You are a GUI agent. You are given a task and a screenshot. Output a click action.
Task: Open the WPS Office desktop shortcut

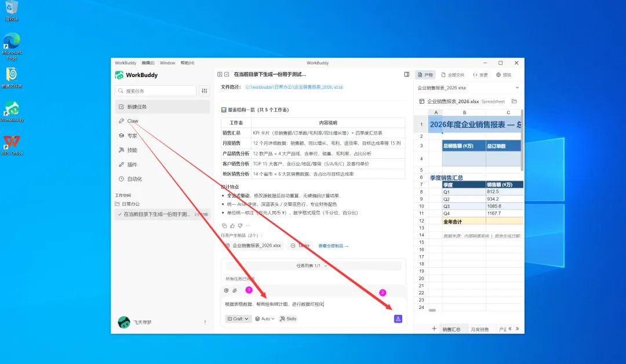pyautogui.click(x=12, y=145)
